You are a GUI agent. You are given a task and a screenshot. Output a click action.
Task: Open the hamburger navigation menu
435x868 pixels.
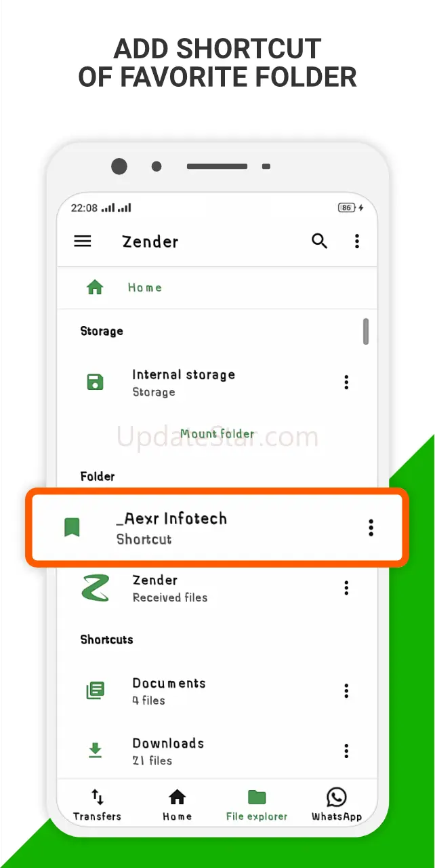click(83, 241)
